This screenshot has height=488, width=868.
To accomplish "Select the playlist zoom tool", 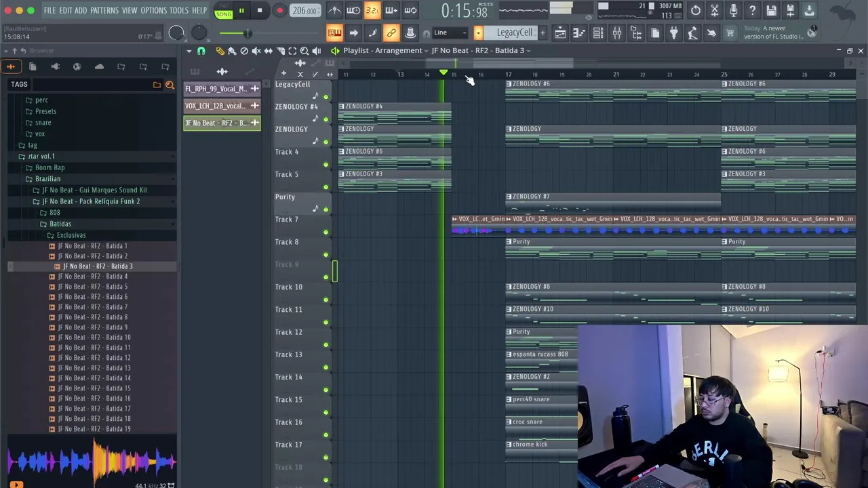I will 304,51.
